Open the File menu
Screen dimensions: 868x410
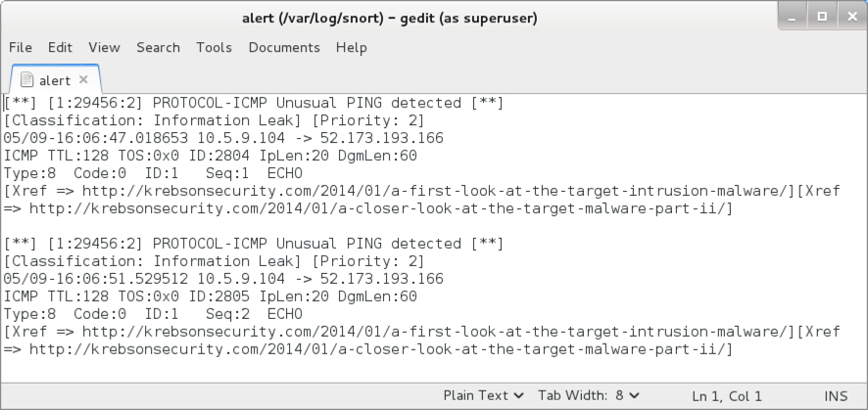tap(21, 48)
